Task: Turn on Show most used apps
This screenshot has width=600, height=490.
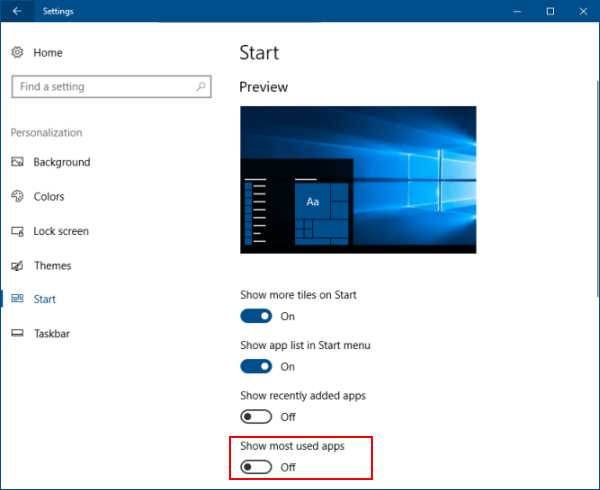Action: coord(256,467)
